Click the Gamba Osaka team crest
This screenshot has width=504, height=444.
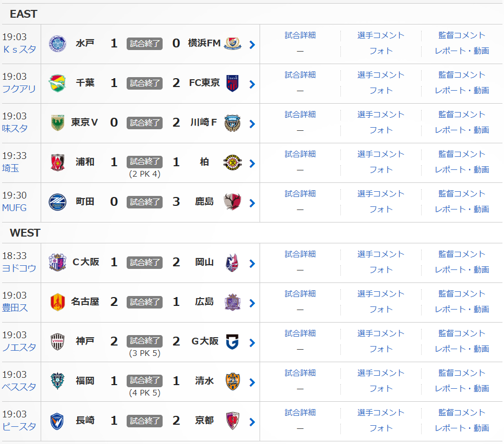point(232,341)
